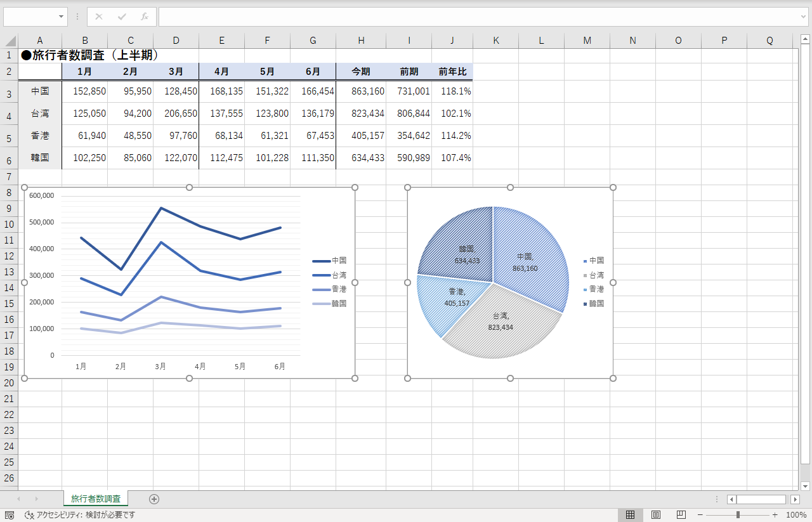Switch to Page Break Preview
Viewport: 812px width, 522px height.
681,514
